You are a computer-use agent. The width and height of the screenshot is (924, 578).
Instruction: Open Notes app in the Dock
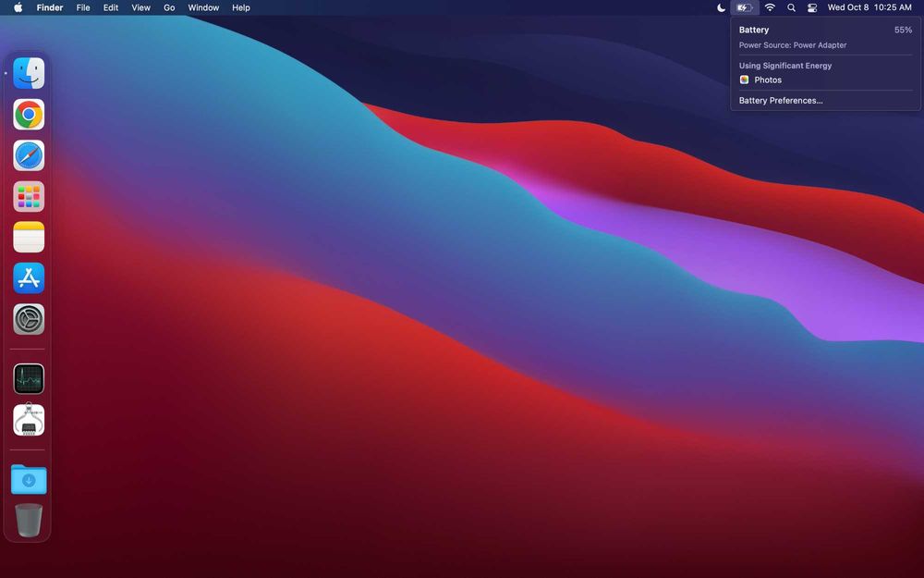pos(29,237)
